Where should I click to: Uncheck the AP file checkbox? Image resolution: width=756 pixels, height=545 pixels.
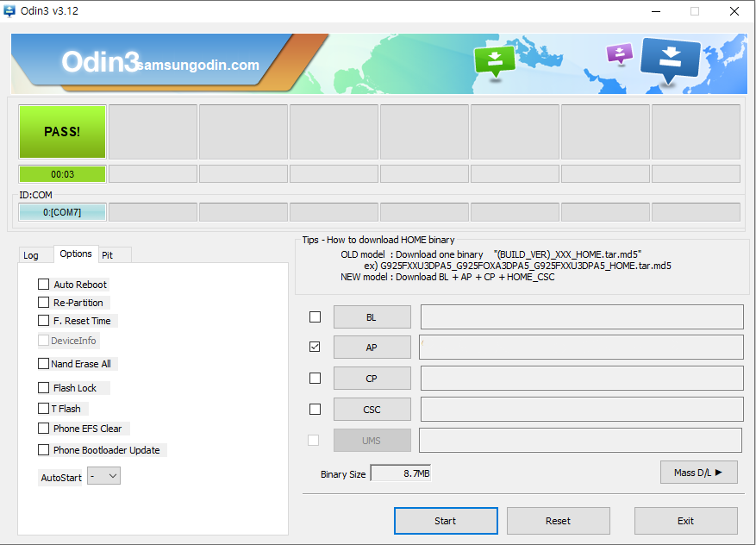tap(315, 347)
